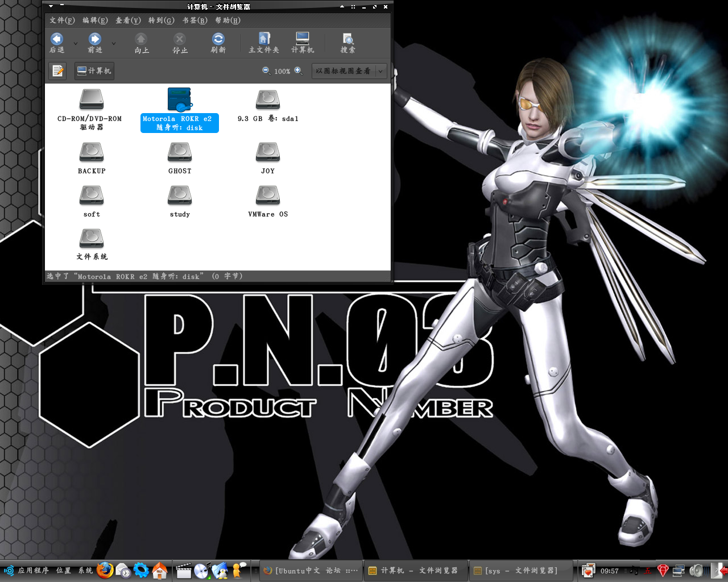Click the 计算机 (Computer) toolbar button
Image resolution: width=728 pixels, height=582 pixels.
(303, 43)
